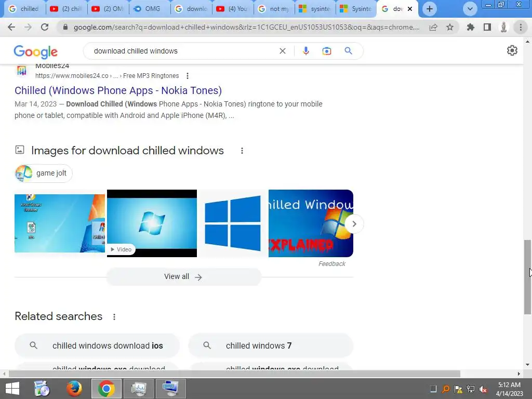Open Chrome extensions puzzle icon
This screenshot has height=399, width=532.
point(470,27)
